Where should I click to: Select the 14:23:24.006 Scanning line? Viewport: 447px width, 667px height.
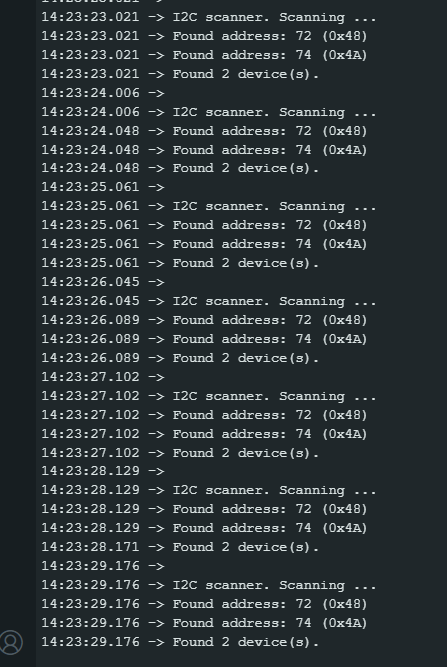click(x=208, y=112)
